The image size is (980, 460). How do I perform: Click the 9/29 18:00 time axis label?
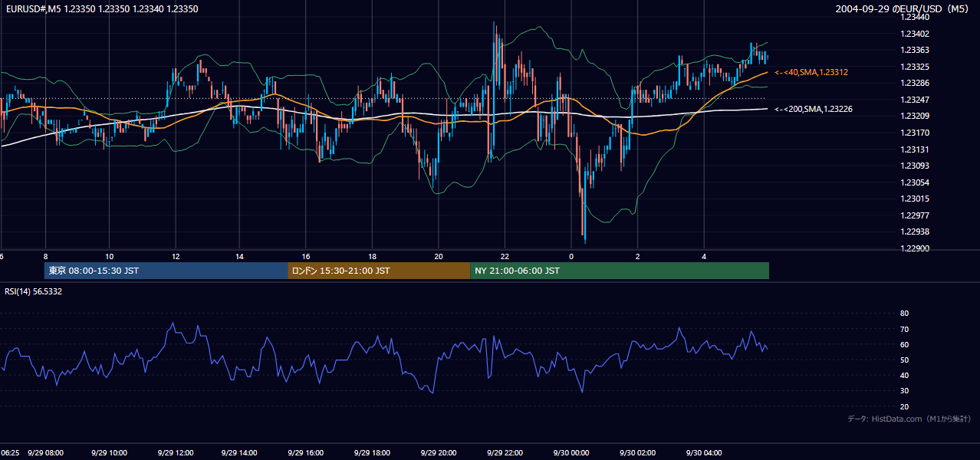click(x=373, y=453)
